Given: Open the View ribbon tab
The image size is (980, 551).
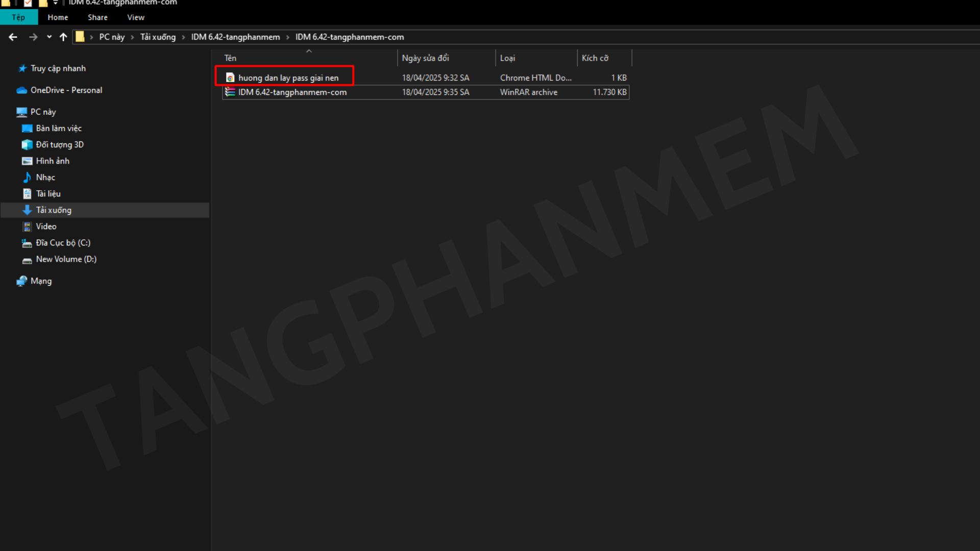Looking at the screenshot, I should pyautogui.click(x=136, y=17).
